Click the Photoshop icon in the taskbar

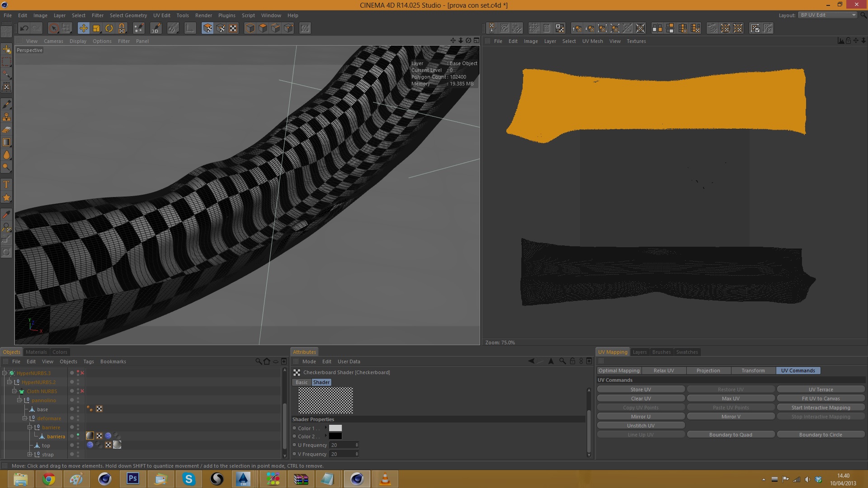[133, 479]
